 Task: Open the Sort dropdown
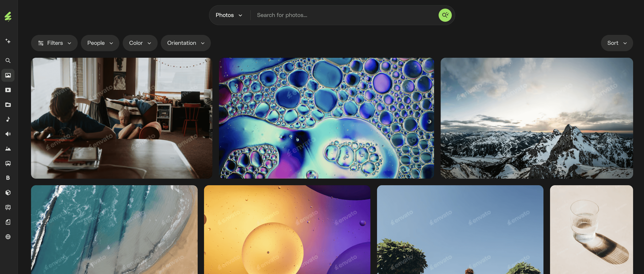tap(617, 43)
